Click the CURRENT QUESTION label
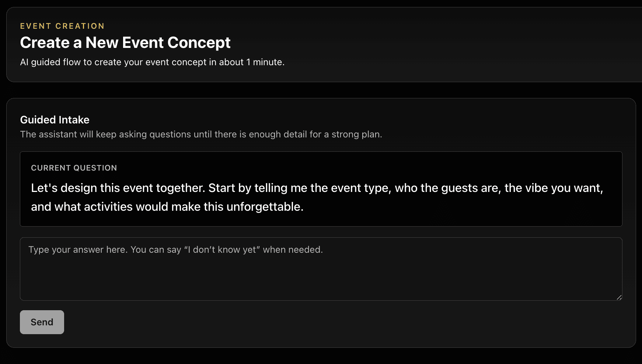The image size is (642, 364). coord(74,168)
